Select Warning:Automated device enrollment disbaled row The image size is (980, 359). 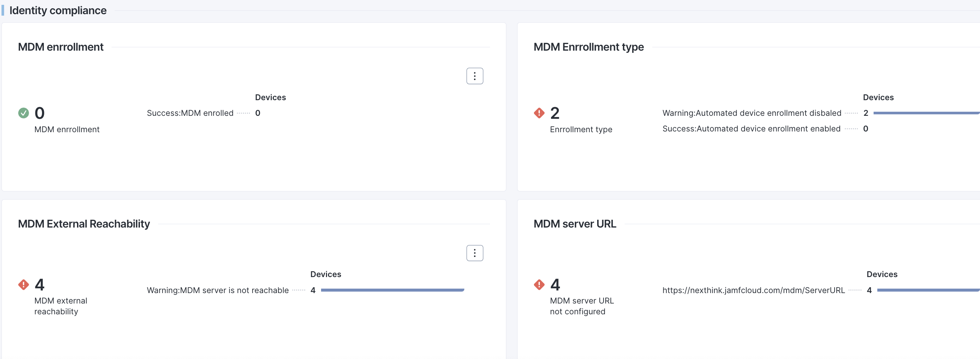[x=751, y=113]
